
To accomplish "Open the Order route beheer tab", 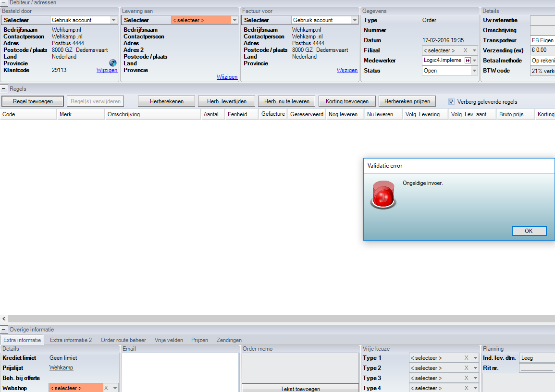I will tap(123, 340).
